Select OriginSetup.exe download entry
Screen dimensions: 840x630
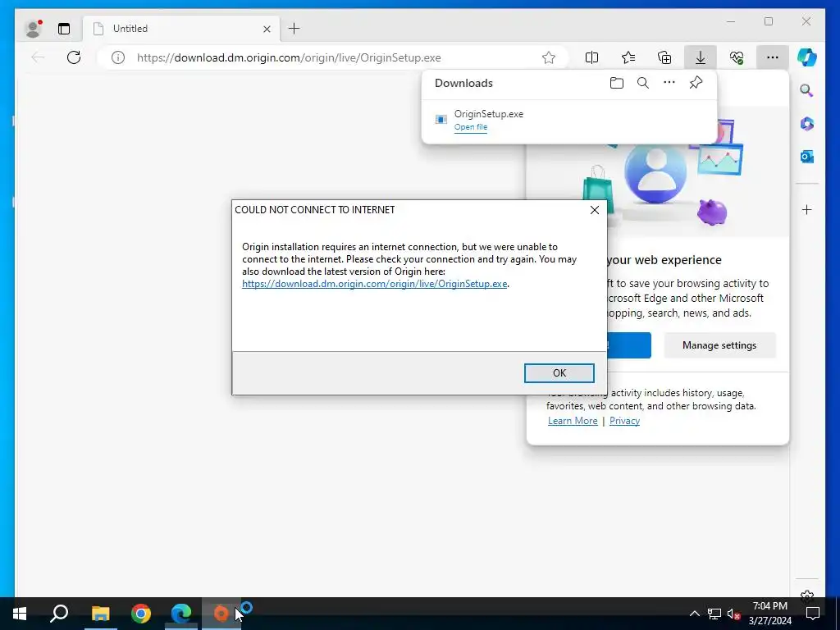569,120
